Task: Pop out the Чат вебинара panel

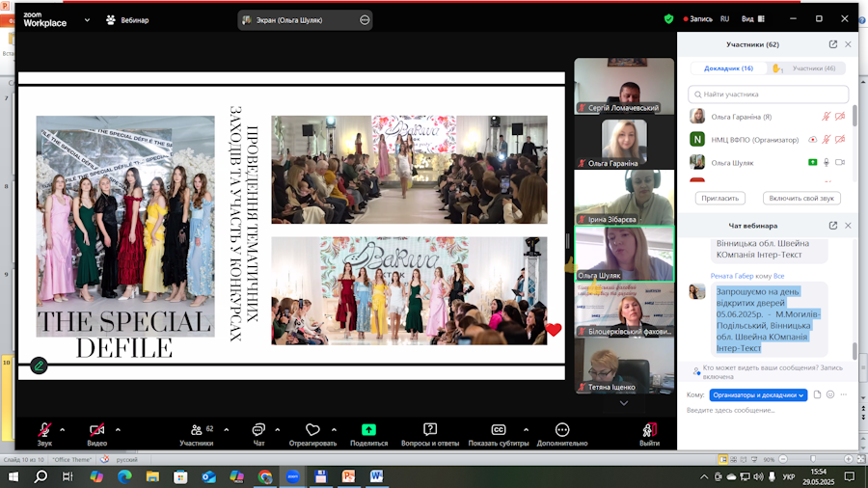Action: tap(833, 225)
